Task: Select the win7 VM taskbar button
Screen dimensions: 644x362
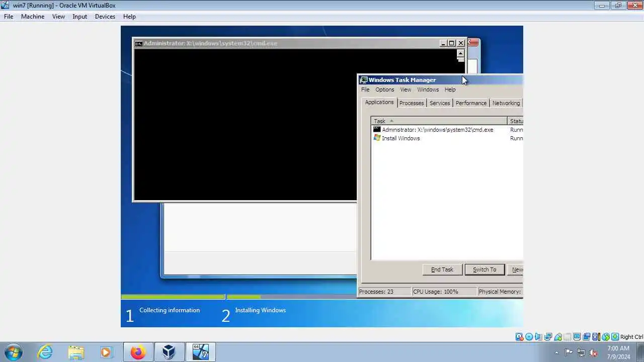Action: point(201,352)
